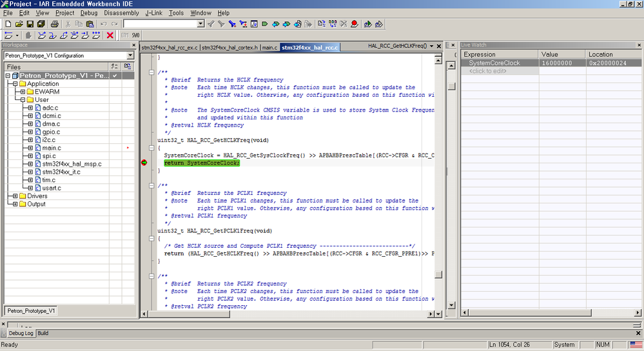This screenshot has height=351, width=644.
Task: Select stm32f4xx_hal_msp.c in the file tree
Action: point(72,164)
